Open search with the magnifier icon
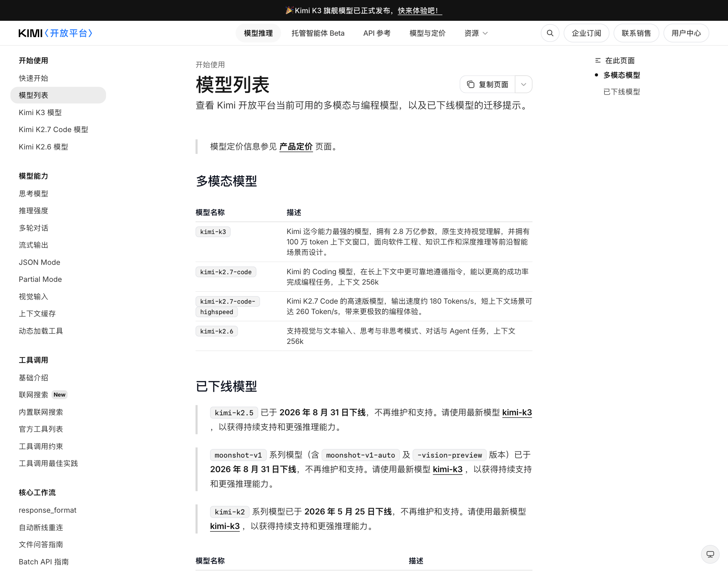Image resolution: width=728 pixels, height=572 pixels. point(550,33)
